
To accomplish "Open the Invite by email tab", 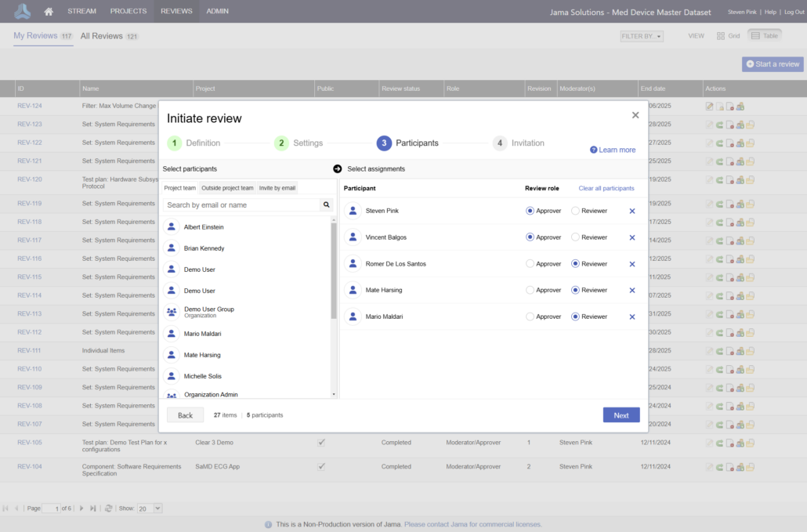I will [x=277, y=188].
